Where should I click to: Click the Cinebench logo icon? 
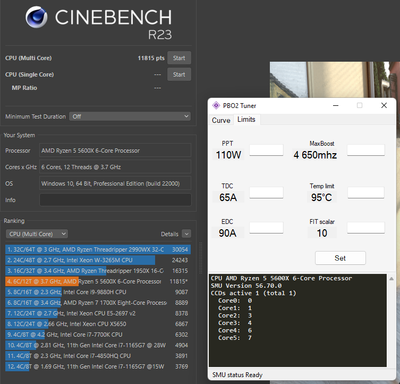click(36, 17)
